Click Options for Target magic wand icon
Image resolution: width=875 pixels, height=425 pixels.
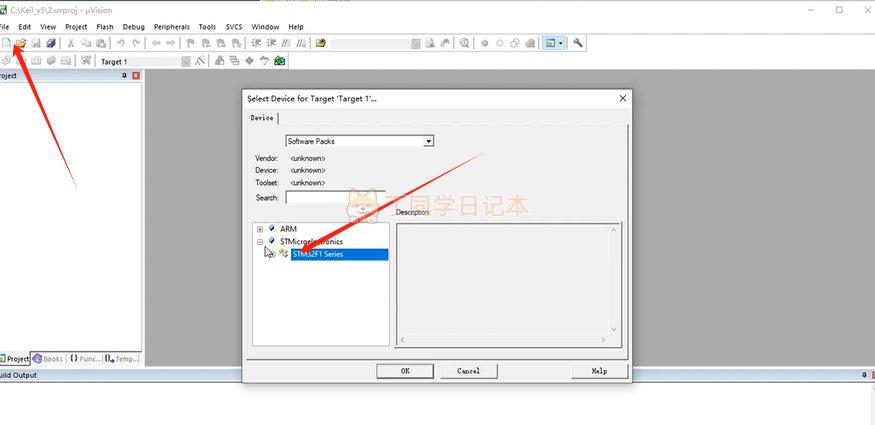tap(200, 61)
